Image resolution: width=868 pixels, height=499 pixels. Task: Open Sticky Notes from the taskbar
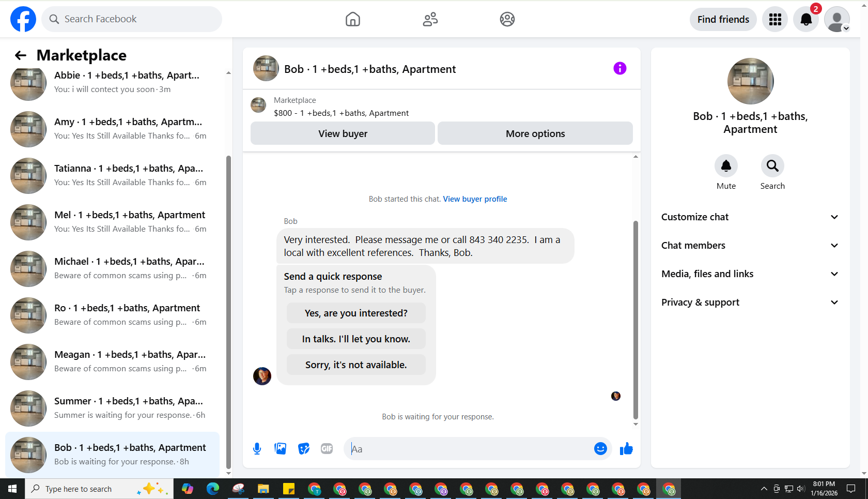click(289, 489)
